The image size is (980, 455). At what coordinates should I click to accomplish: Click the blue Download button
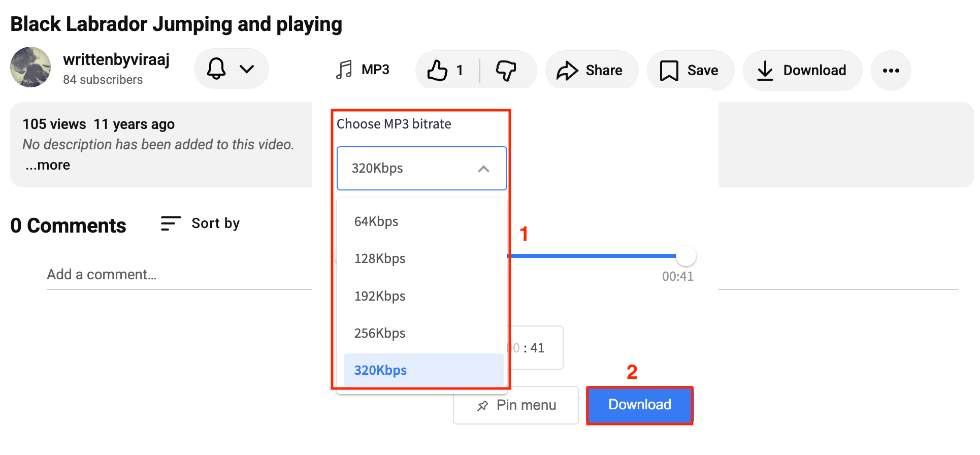coord(640,405)
